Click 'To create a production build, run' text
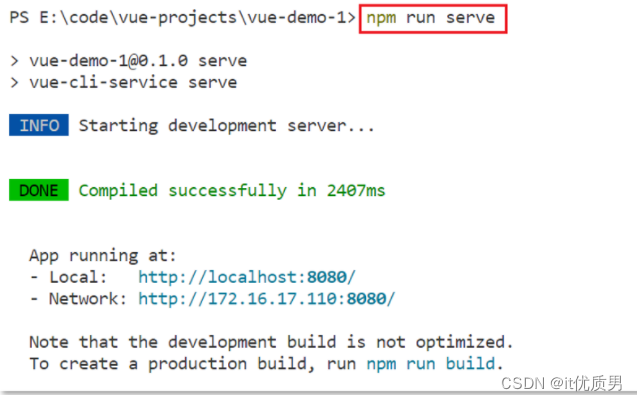Viewport: 637px width, 401px height. (193, 364)
